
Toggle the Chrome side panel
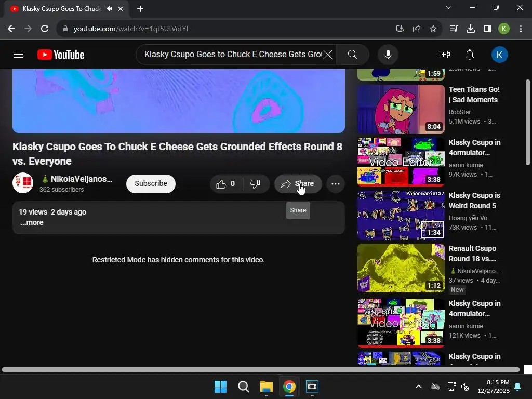(487, 29)
